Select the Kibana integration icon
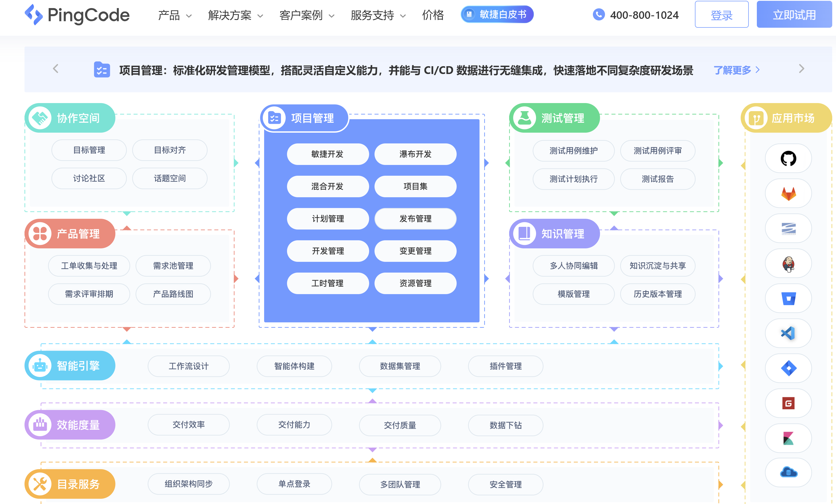836x504 pixels. 788,438
